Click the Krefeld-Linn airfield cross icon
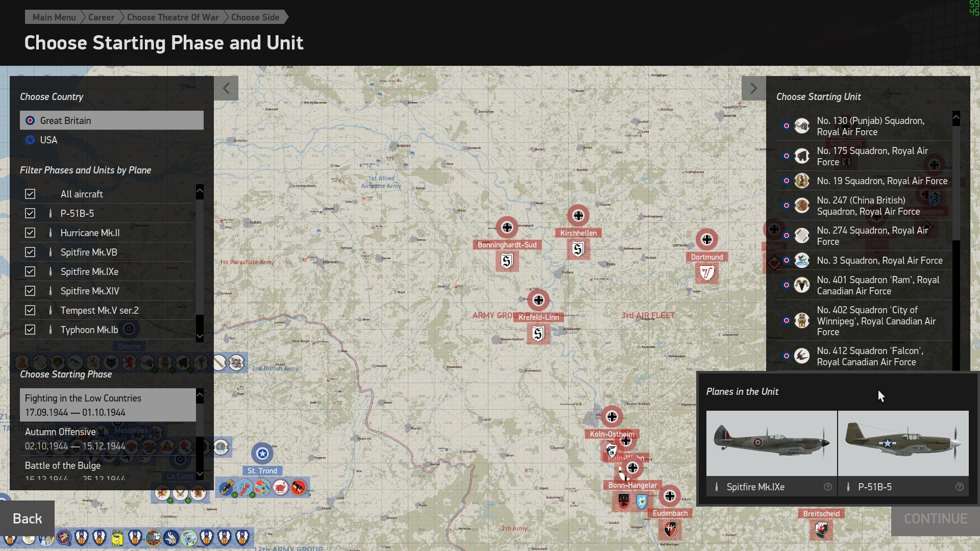This screenshot has width=980, height=551. (x=538, y=300)
